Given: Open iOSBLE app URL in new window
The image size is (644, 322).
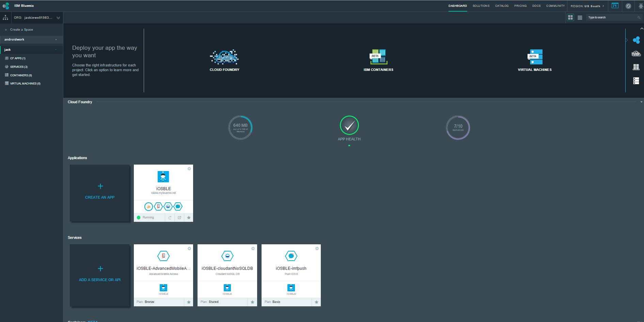Looking at the screenshot, I should point(179,217).
